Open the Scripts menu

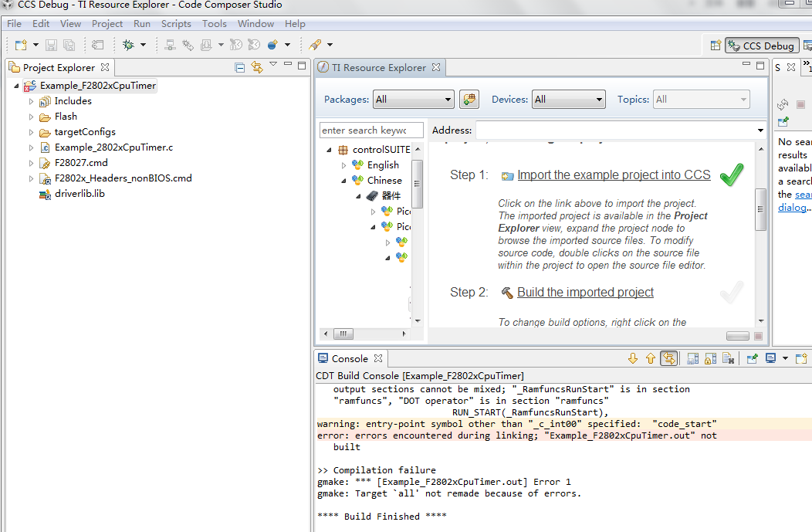click(x=176, y=24)
